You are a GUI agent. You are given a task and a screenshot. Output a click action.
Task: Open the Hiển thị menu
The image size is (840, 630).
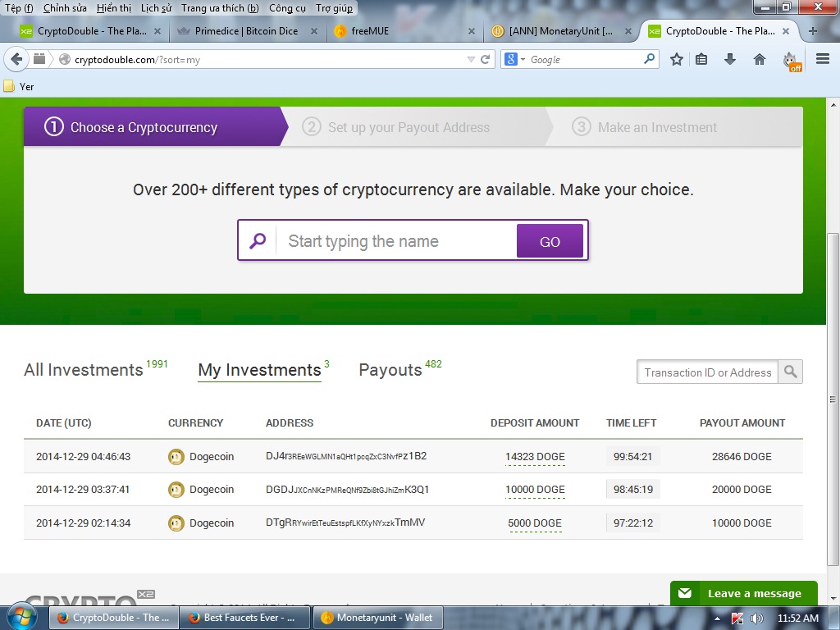coord(113,8)
